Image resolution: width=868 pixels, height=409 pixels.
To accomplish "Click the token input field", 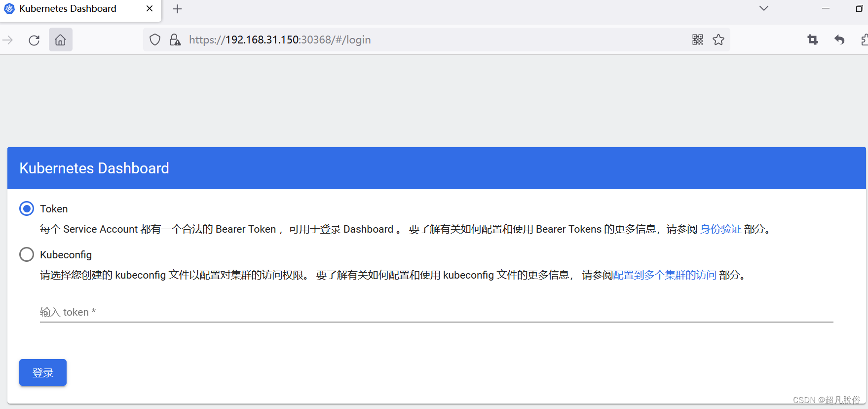I will coord(436,312).
